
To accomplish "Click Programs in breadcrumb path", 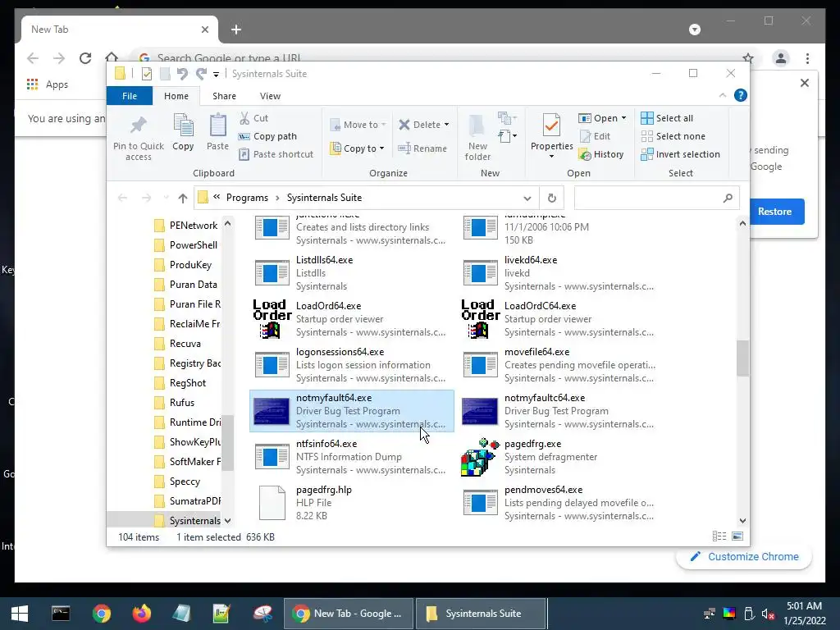I will (x=247, y=198).
